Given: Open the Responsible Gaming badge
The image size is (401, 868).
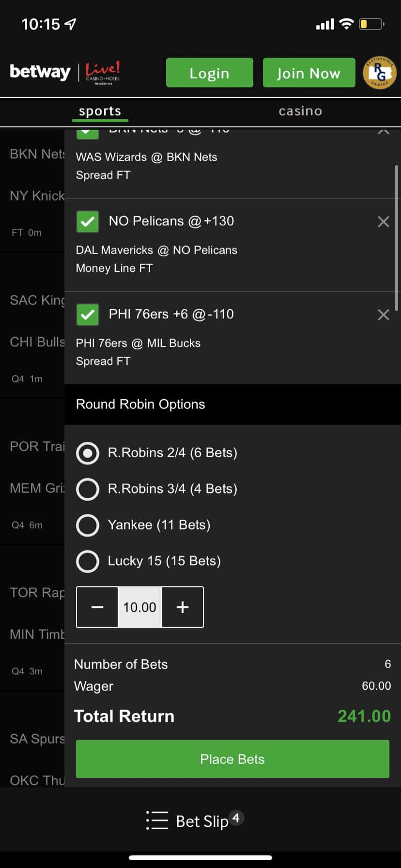Looking at the screenshot, I should [x=380, y=73].
